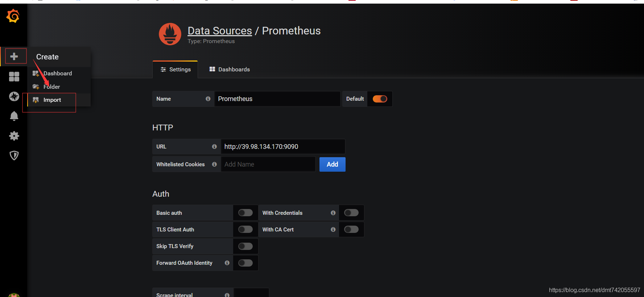Click the 'Type: Prometheus' subtitle text
644x297 pixels.
click(211, 41)
